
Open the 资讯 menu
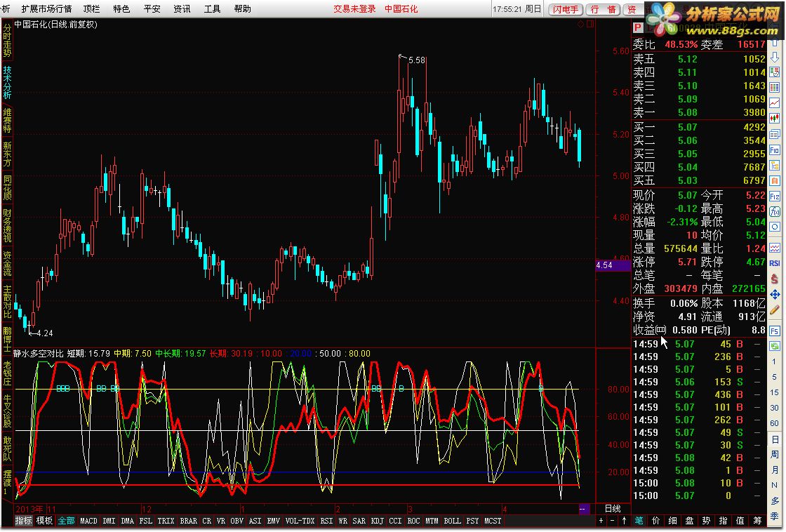[182, 9]
